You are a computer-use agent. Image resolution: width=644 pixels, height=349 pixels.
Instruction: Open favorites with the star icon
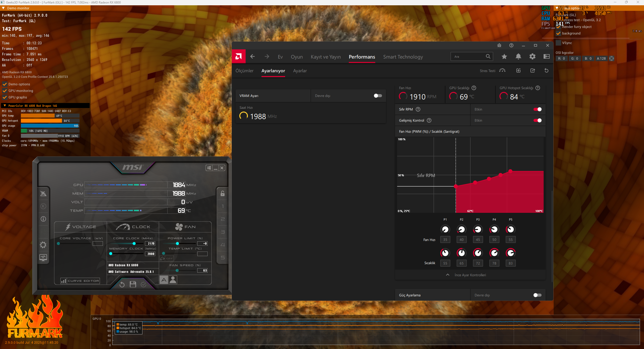[504, 56]
